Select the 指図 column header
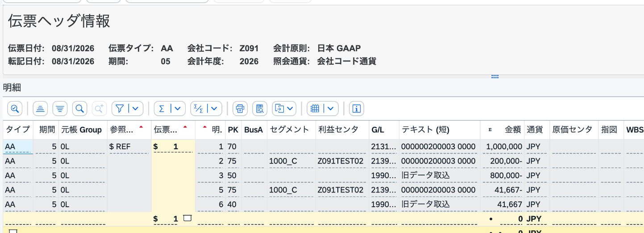 pyautogui.click(x=611, y=130)
